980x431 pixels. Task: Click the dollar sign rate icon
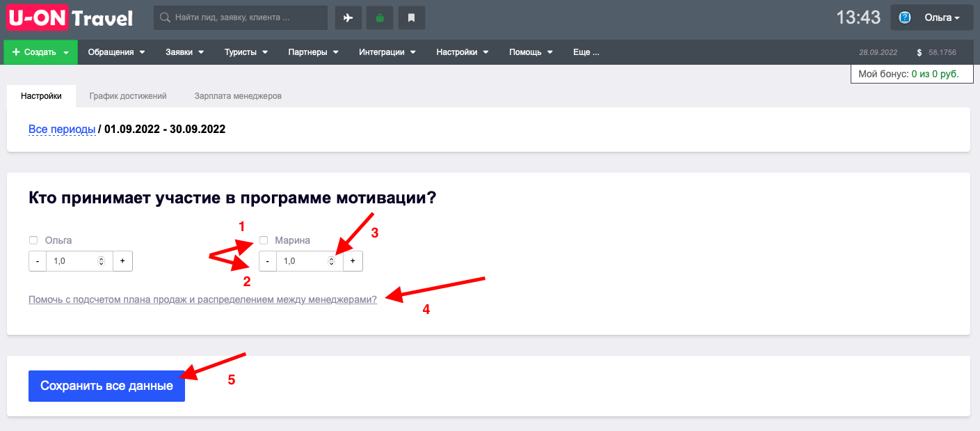tap(919, 52)
